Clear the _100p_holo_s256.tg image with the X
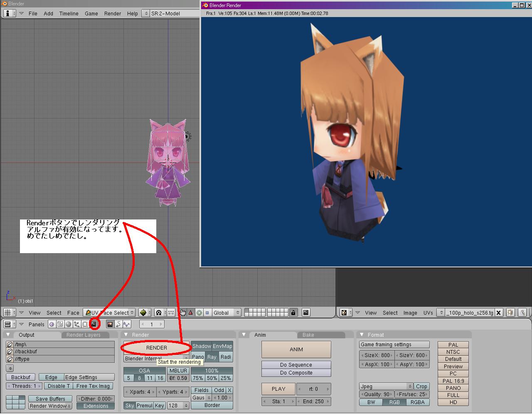This screenshot has width=532, height=414. pyautogui.click(x=498, y=313)
